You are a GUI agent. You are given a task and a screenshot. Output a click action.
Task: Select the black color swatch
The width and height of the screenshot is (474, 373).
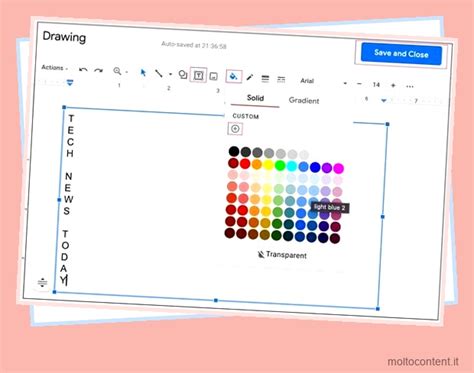pos(234,151)
